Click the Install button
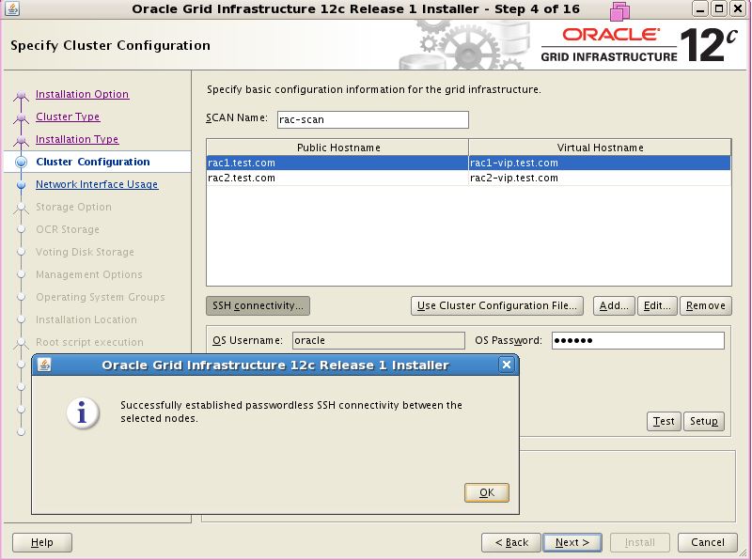This screenshot has width=752, height=560. coord(640,542)
